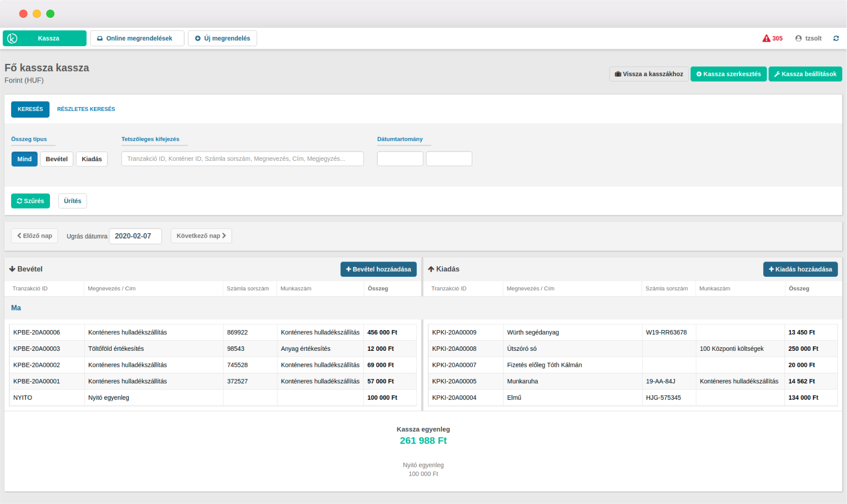
Task: Go to previous day with Előző nap
Action: [x=34, y=236]
